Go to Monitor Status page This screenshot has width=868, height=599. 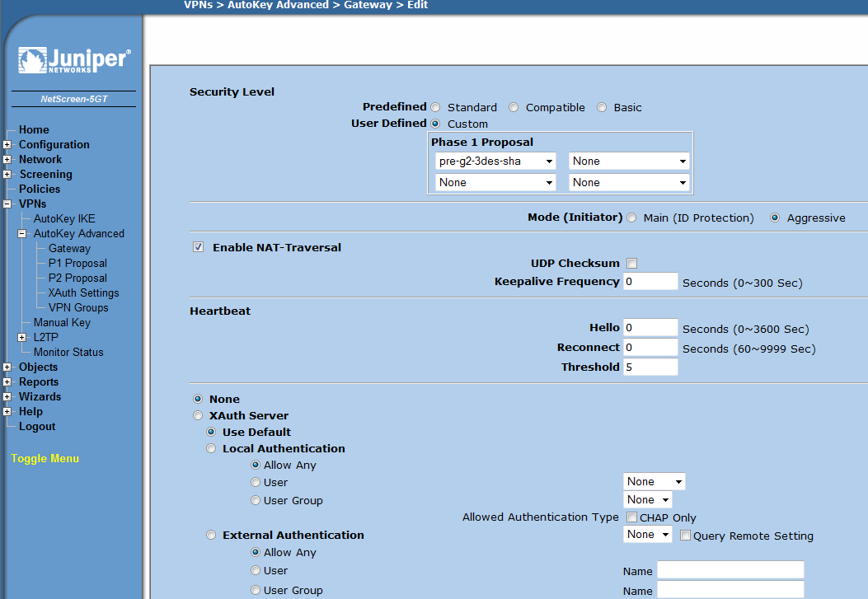(68, 353)
